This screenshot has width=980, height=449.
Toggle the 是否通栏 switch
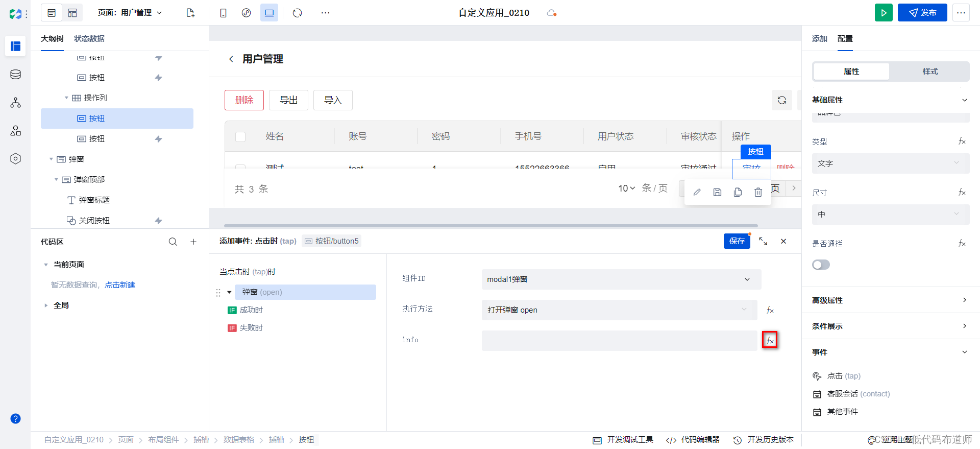pyautogui.click(x=821, y=265)
